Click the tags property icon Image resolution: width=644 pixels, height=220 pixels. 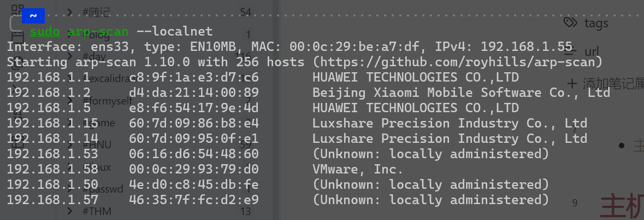click(x=570, y=22)
